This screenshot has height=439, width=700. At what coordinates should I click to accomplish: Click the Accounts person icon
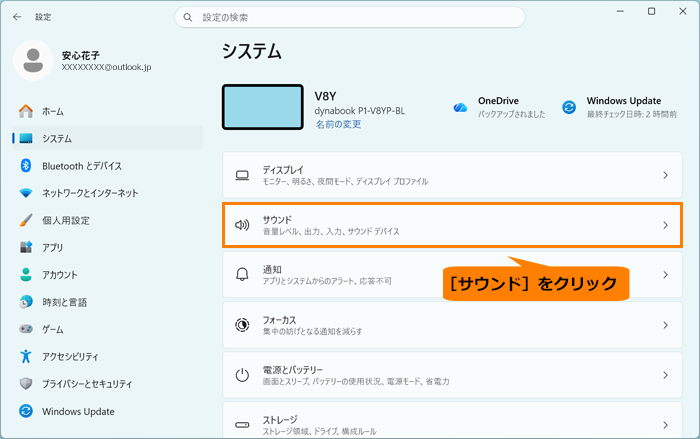point(26,275)
